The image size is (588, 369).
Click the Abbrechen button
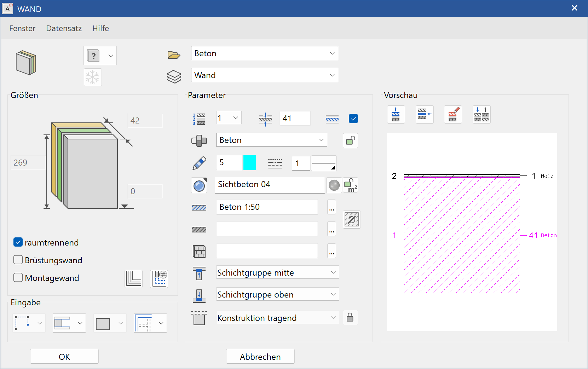260,356
